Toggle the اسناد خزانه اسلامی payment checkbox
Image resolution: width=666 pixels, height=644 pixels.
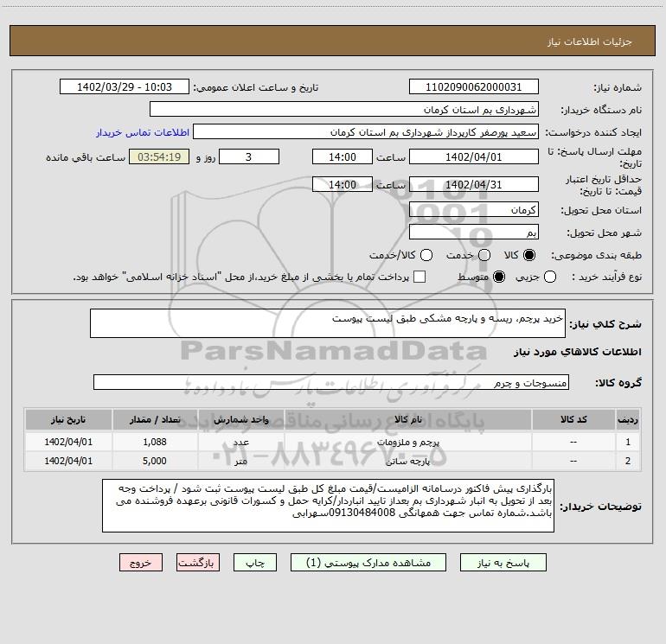[419, 277]
